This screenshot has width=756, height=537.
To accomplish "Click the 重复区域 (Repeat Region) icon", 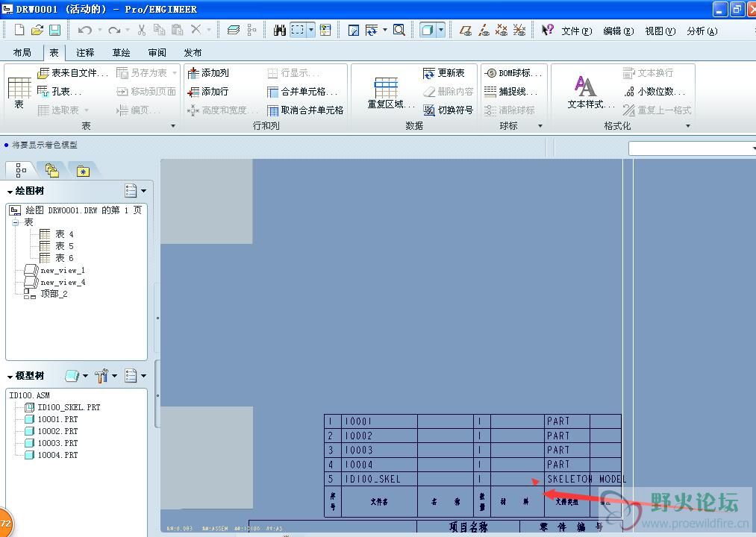I will (386, 88).
